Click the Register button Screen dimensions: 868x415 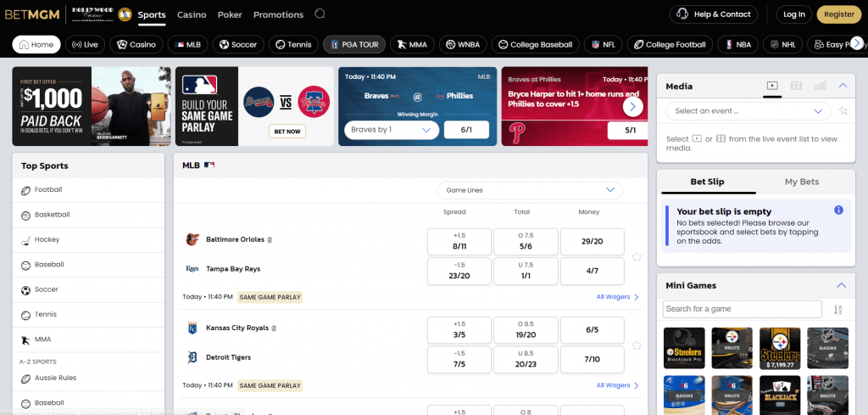pyautogui.click(x=838, y=14)
